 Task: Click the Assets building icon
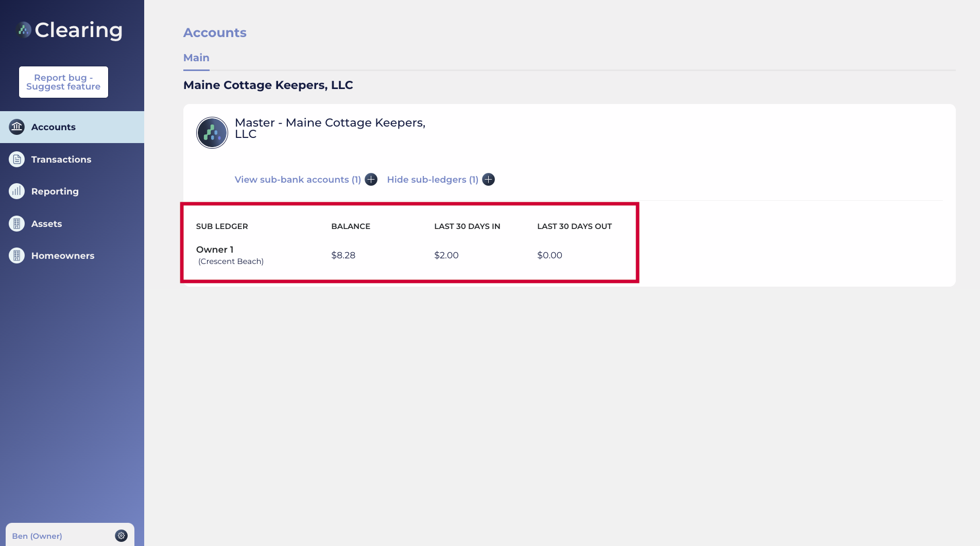17,224
